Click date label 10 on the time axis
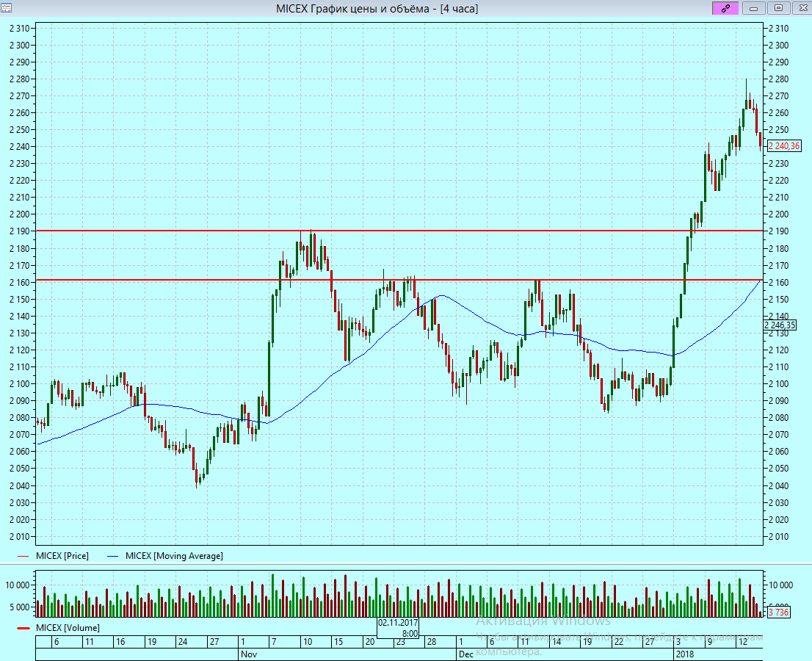The image size is (812, 661). point(308,642)
